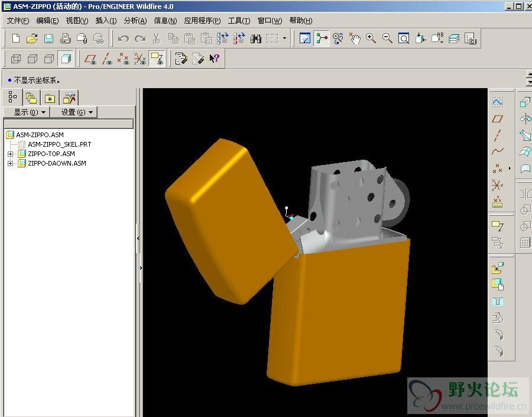Insert a datum coordinate system on the side toolbar
Image resolution: width=532 pixels, height=417 pixels.
[497, 185]
